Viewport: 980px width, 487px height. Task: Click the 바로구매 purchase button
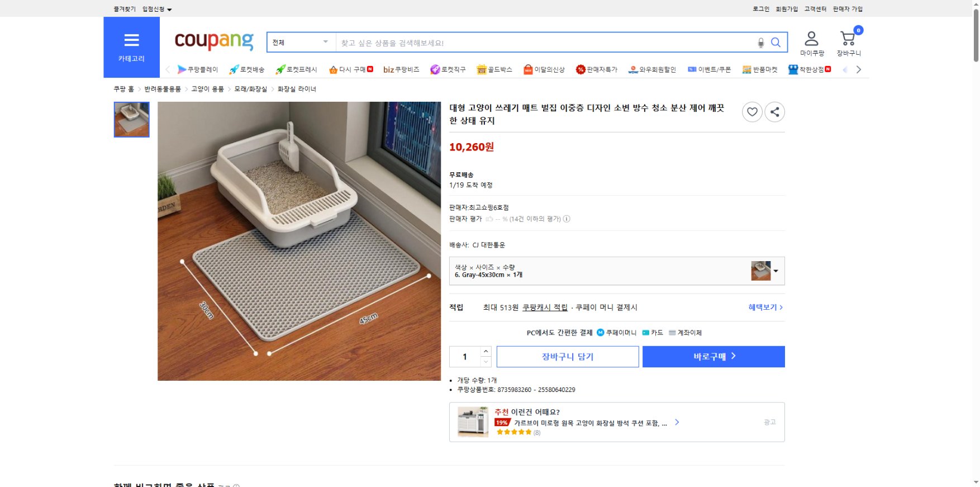coord(713,356)
